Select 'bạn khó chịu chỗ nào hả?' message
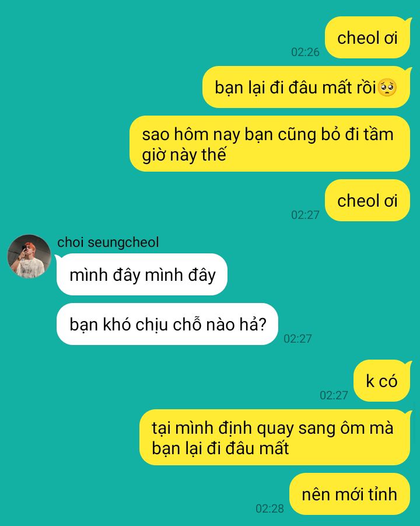Viewport: 420px width, 526px height. (x=167, y=325)
